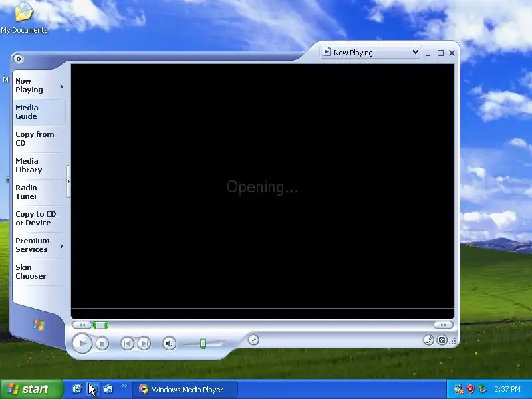
Task: Open the Skin Chooser tab
Action: (39, 271)
